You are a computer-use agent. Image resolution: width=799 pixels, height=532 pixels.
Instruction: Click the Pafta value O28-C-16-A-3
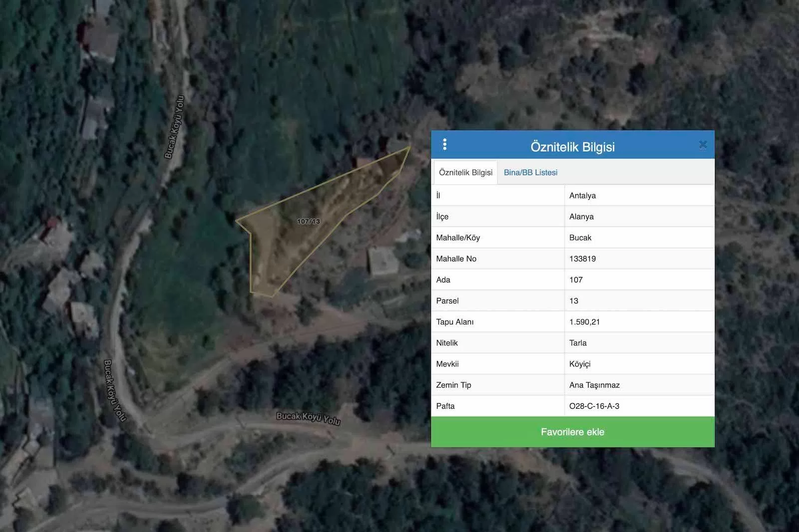[594, 406]
